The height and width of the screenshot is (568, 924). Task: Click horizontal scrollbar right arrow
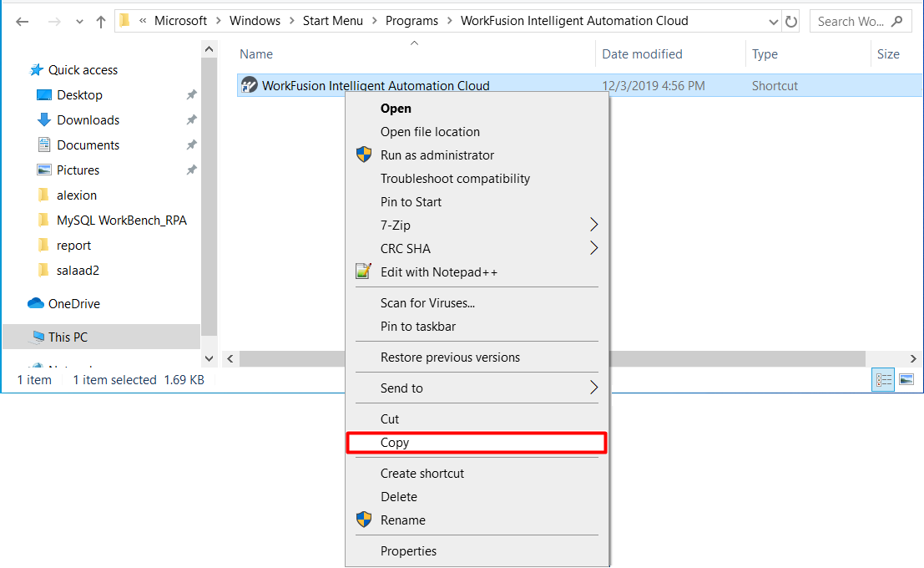click(913, 358)
